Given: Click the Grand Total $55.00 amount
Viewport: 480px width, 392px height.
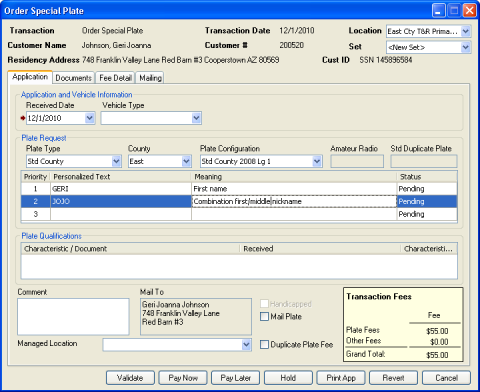Looking at the screenshot, I should tap(437, 355).
